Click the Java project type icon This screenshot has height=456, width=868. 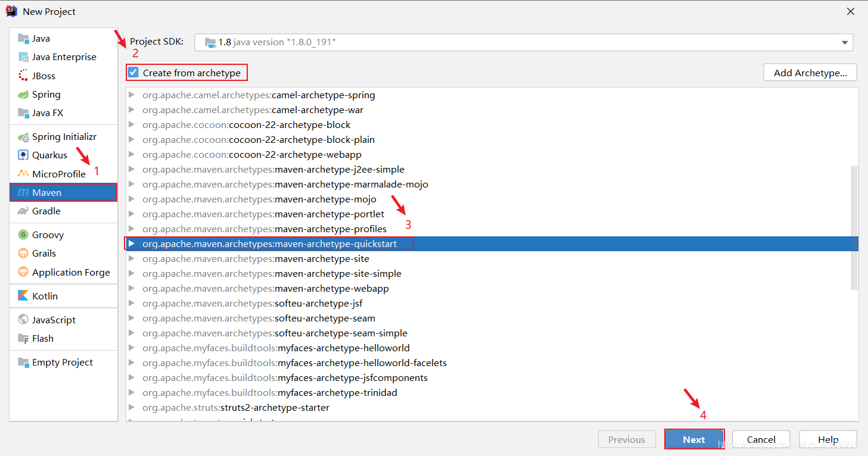point(23,39)
